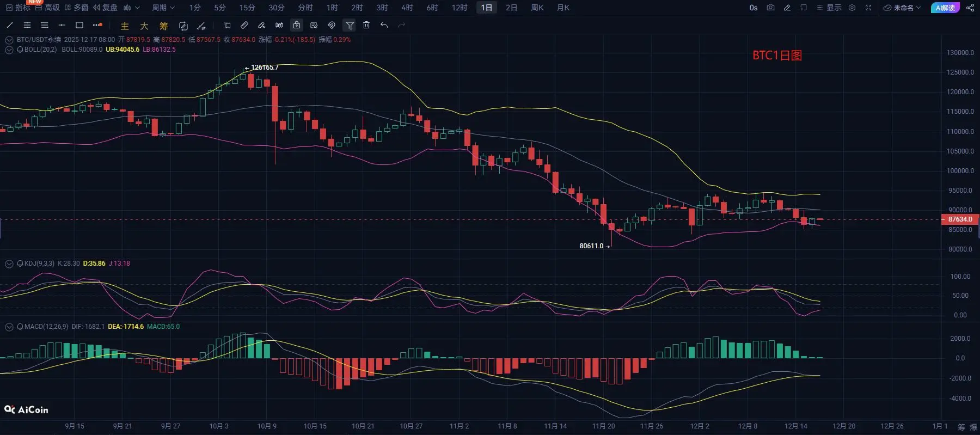980x435 pixels.
Task: Click the AI解读 button
Action: tap(945, 8)
